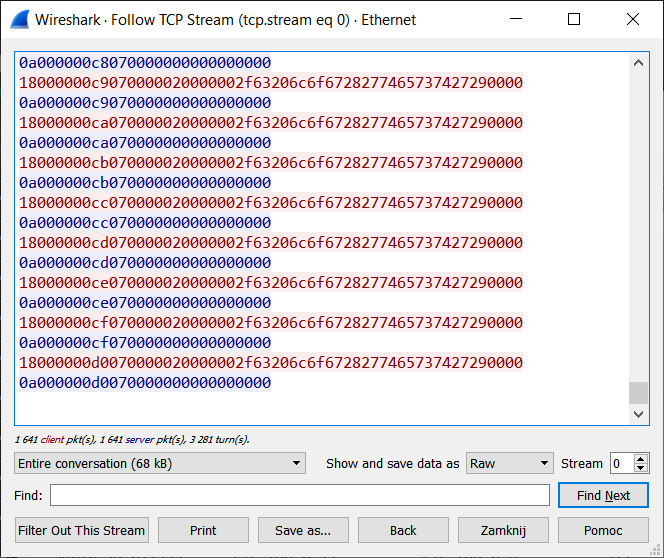Minimize the Follow TCP Stream window
Screen dimensions: 664x558
(516, 19)
